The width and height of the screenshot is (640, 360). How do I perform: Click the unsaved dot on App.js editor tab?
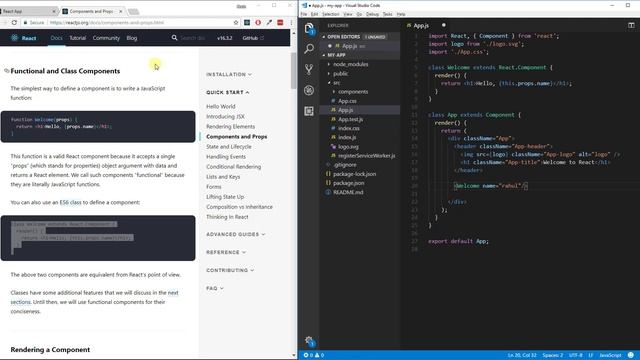pos(444,25)
